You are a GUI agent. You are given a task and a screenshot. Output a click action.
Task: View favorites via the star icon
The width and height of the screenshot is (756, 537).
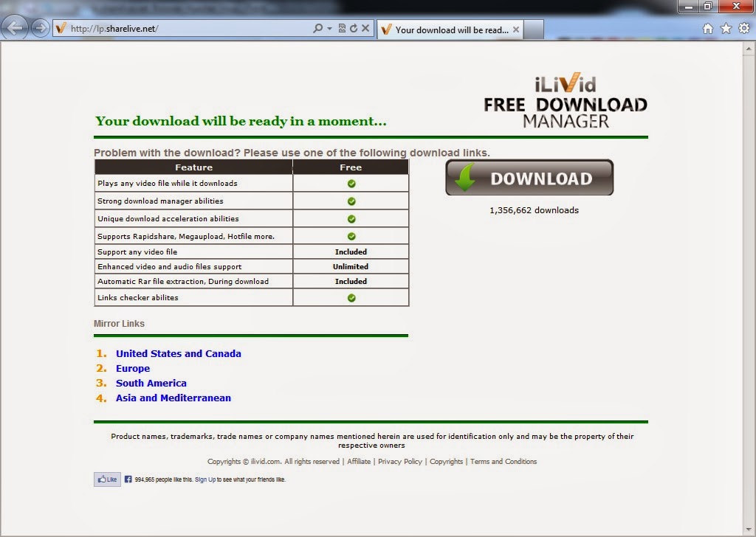pyautogui.click(x=726, y=27)
